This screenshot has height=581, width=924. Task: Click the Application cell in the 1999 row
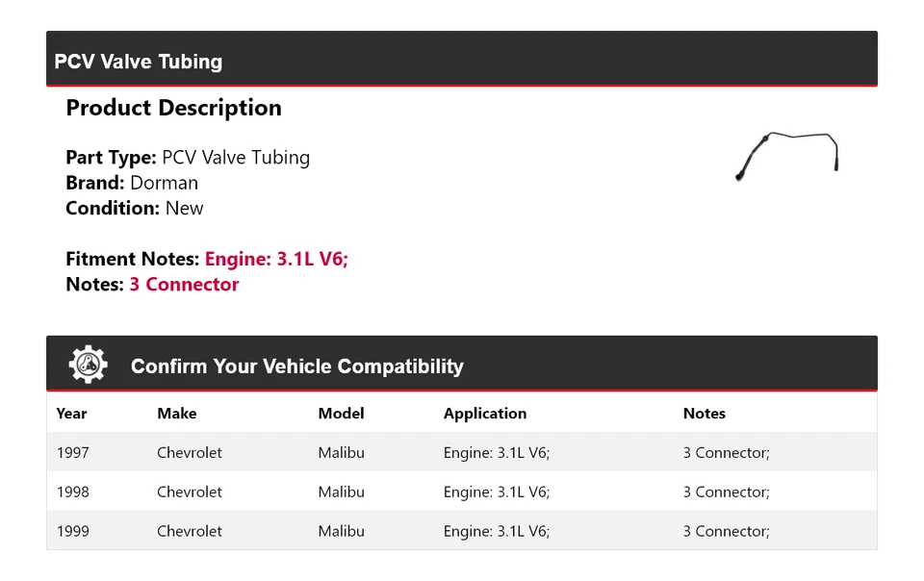[496, 531]
